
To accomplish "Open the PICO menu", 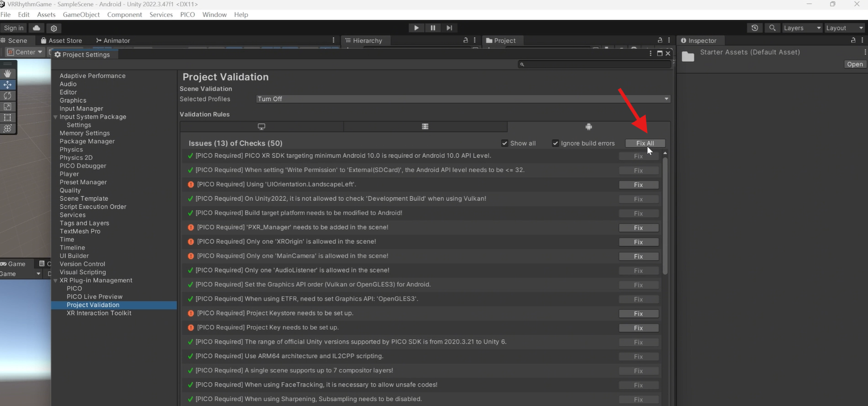I will (187, 14).
